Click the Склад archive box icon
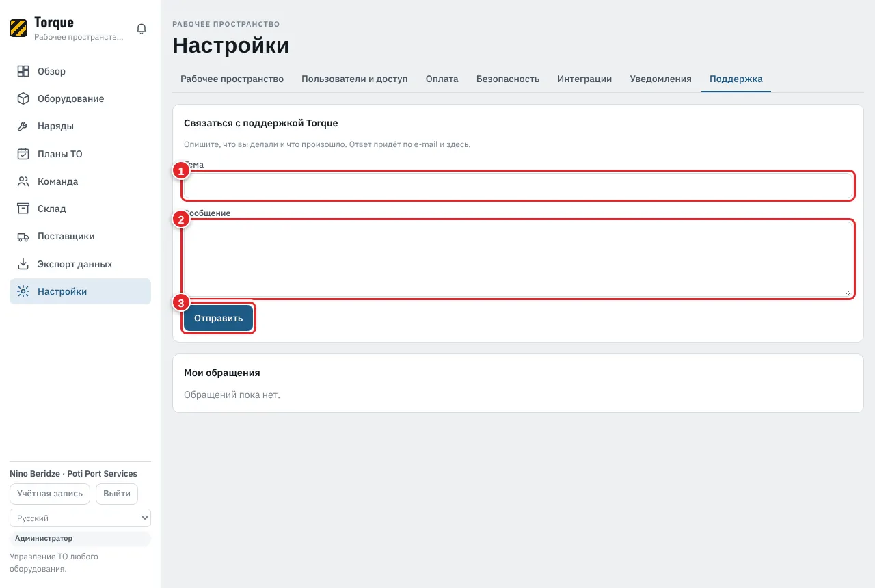 click(x=23, y=209)
